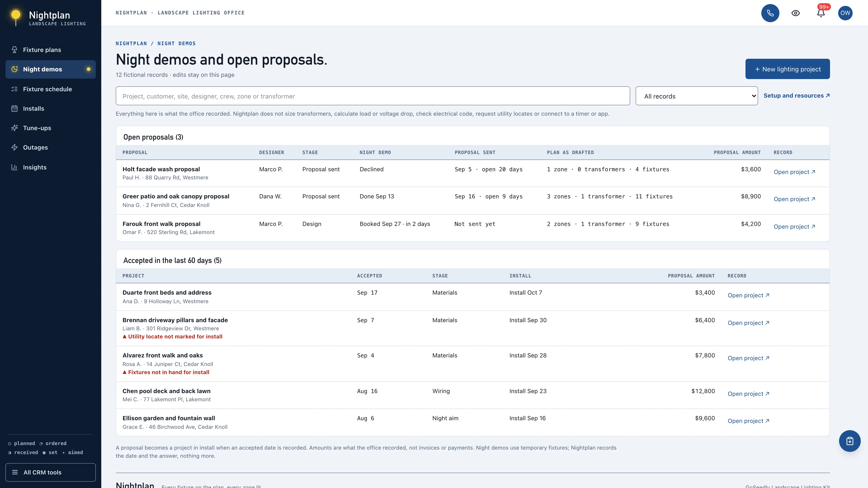Open project for Chen pool deck

[748, 394]
